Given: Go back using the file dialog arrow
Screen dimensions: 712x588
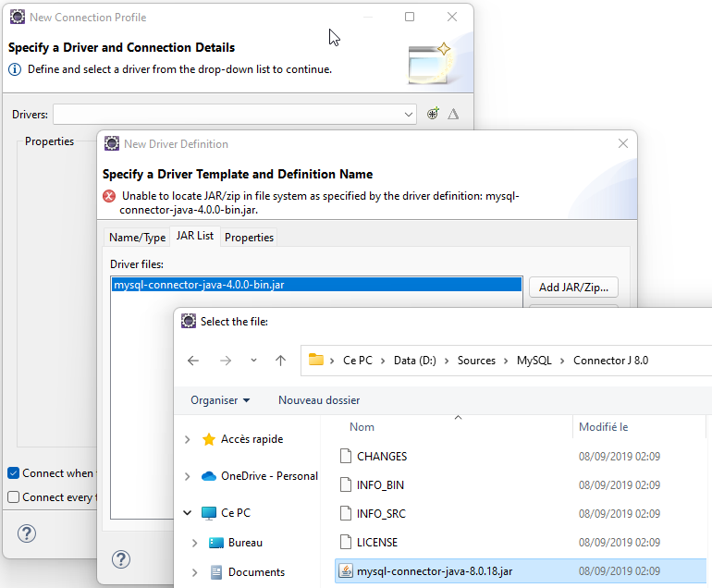Looking at the screenshot, I should [193, 361].
